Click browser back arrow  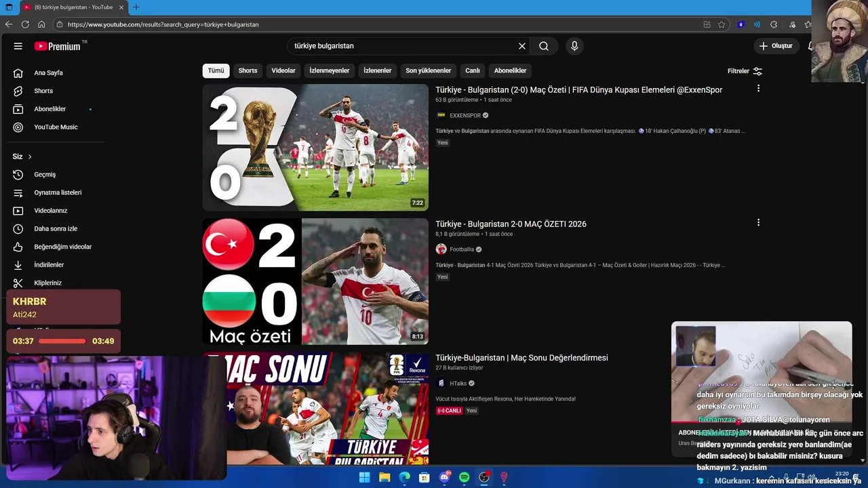[9, 24]
